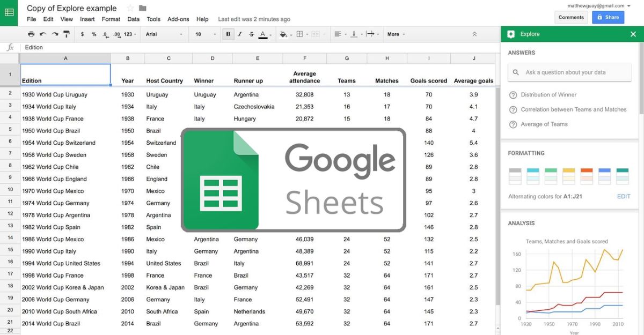Click EDIT for alternating colors
The height and width of the screenshot is (335, 644).
click(x=624, y=197)
